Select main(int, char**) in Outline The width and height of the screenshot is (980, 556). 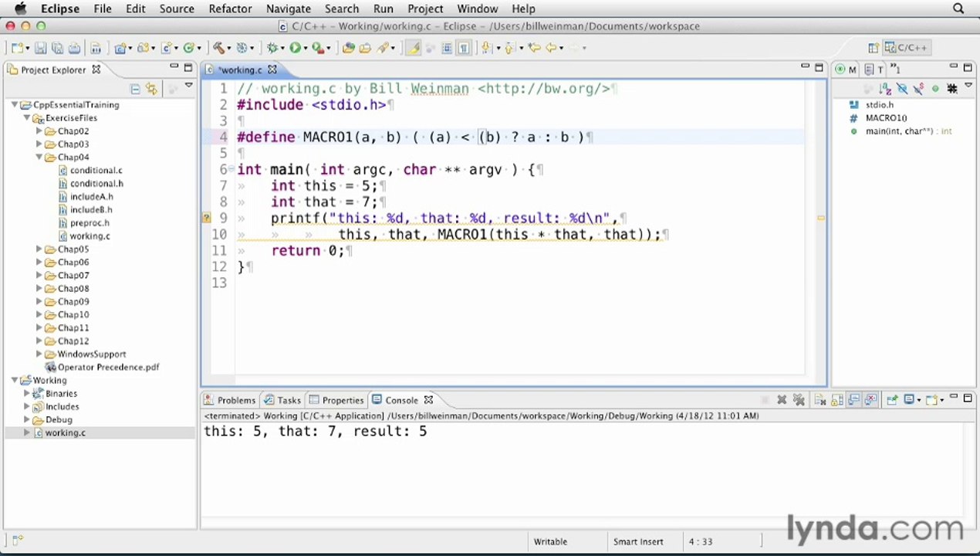click(908, 131)
